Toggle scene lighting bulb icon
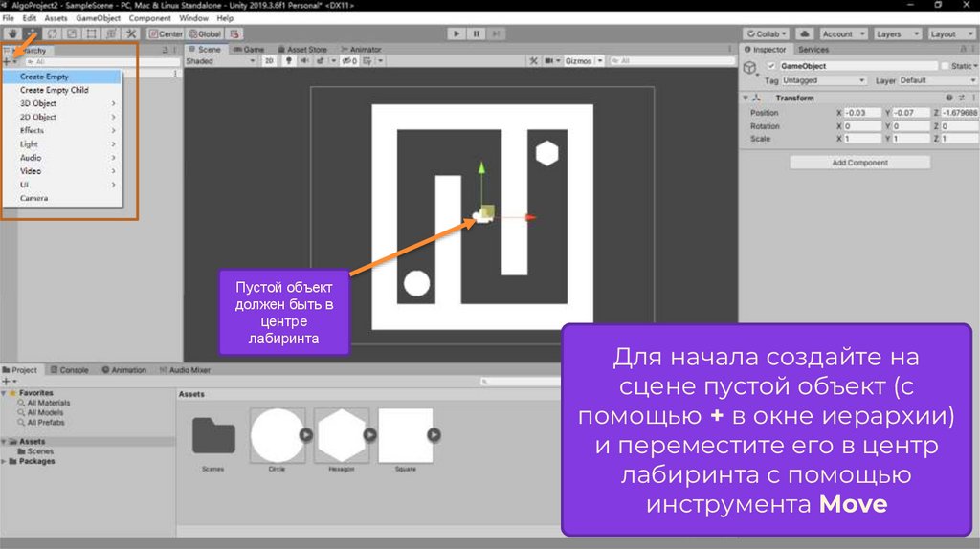980x549 pixels. pos(287,61)
